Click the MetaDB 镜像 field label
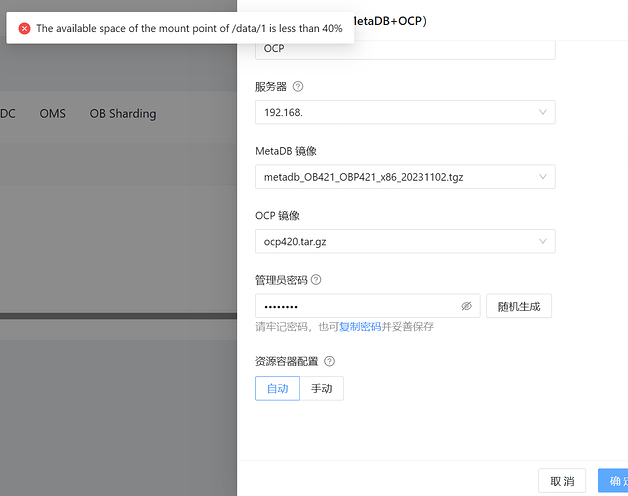The image size is (628, 496). pyautogui.click(x=286, y=151)
